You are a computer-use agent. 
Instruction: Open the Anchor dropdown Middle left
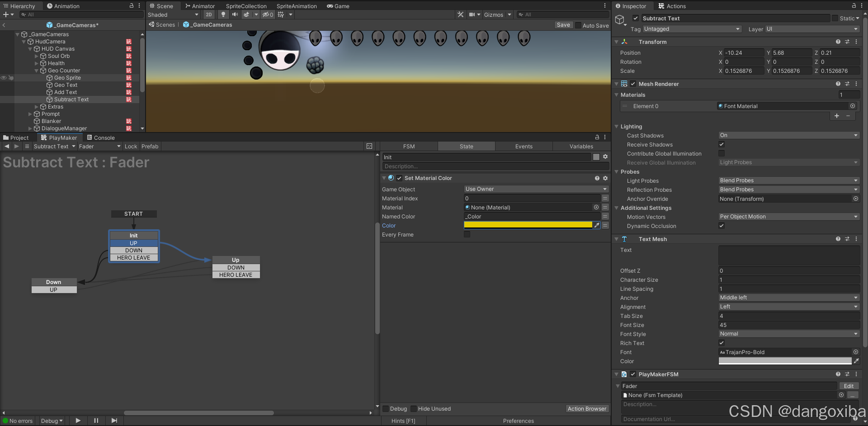pos(789,298)
